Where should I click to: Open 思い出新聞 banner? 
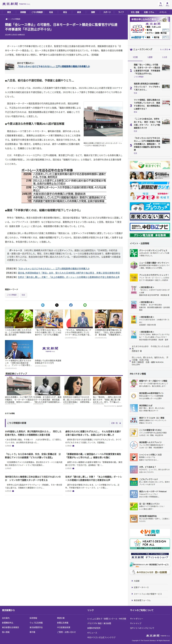[150, 572]
